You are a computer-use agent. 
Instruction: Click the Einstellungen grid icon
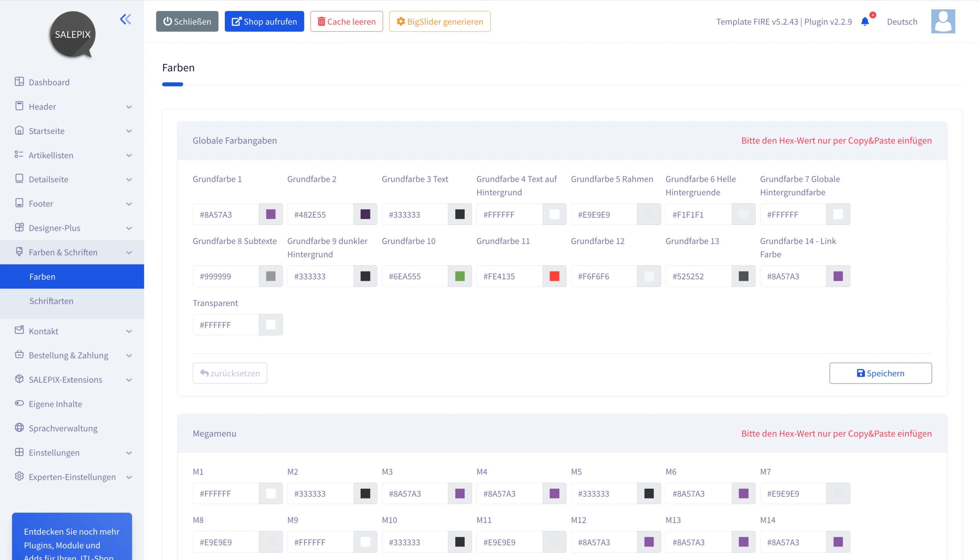click(19, 452)
